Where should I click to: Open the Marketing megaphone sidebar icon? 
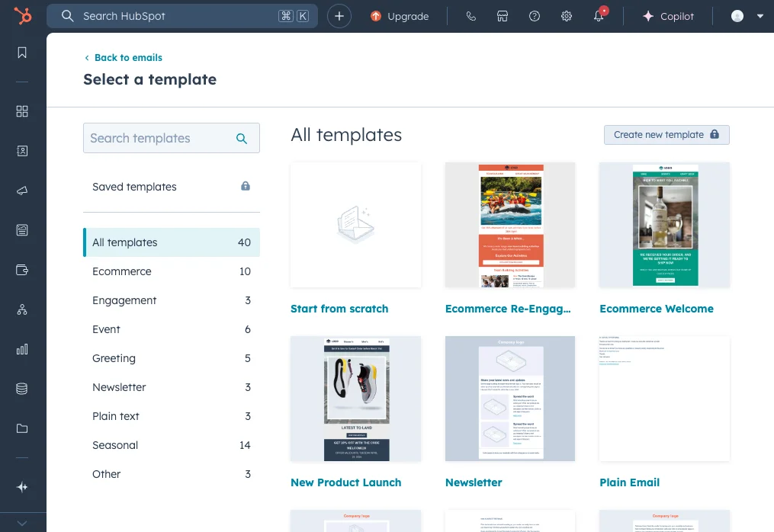pyautogui.click(x=22, y=191)
